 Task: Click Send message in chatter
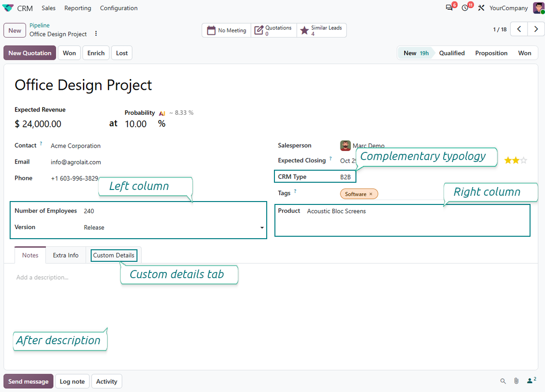28,381
